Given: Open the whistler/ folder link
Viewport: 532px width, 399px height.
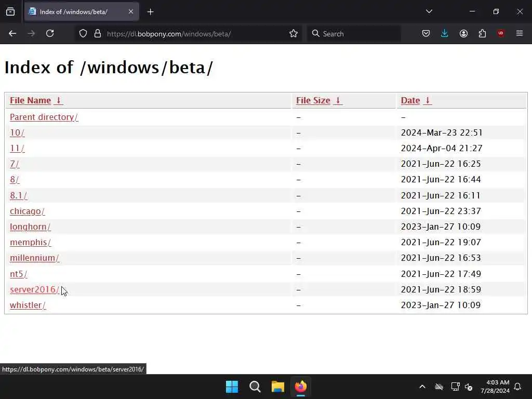Looking at the screenshot, I should coord(28,305).
